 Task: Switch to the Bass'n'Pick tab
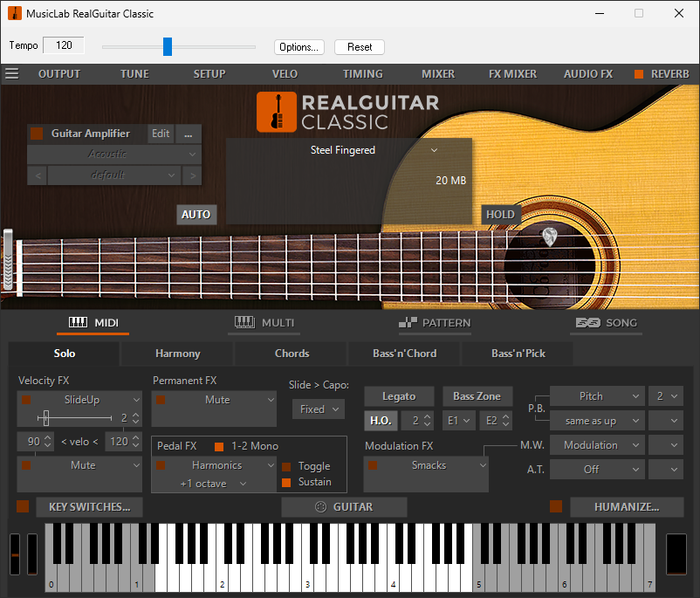[518, 354]
